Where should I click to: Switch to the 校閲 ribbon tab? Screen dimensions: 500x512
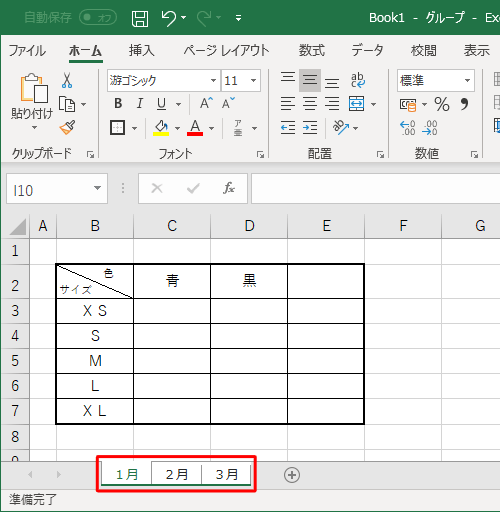[x=424, y=51]
